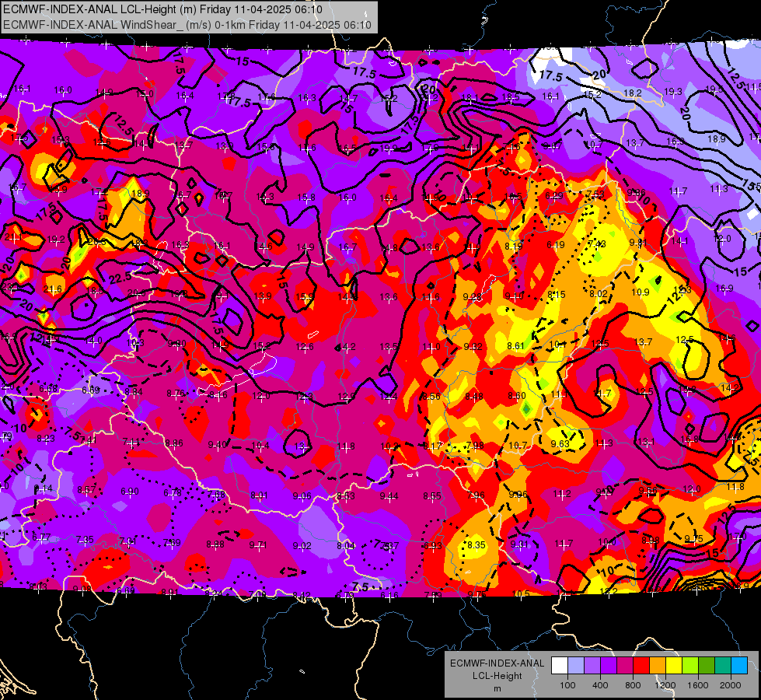Click the orange legend color swatch
Viewport: 761px width, 700px height.
coord(658,666)
